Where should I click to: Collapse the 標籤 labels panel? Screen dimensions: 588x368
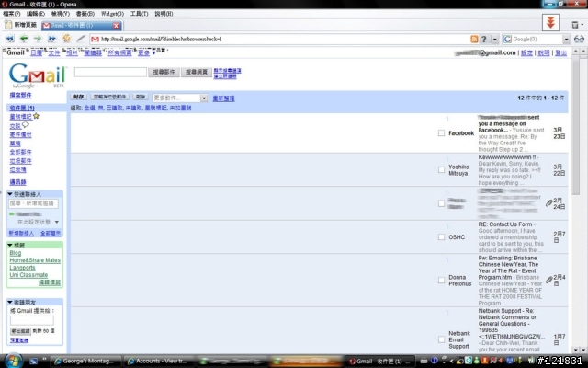pos(10,245)
